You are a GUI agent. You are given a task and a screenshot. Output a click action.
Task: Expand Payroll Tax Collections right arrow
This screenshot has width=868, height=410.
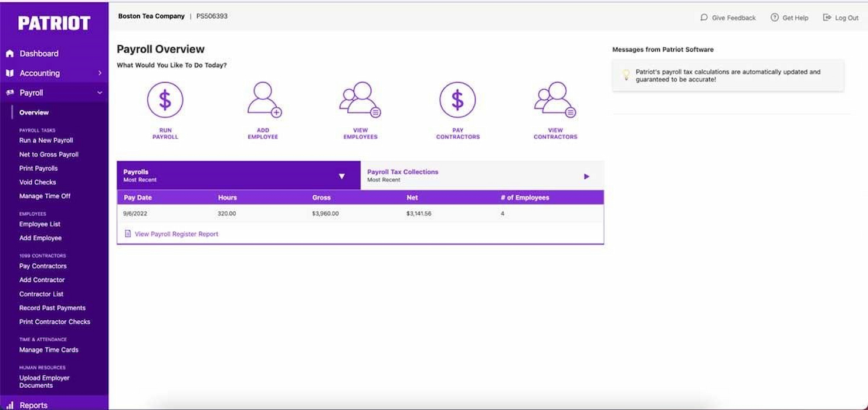[586, 176]
